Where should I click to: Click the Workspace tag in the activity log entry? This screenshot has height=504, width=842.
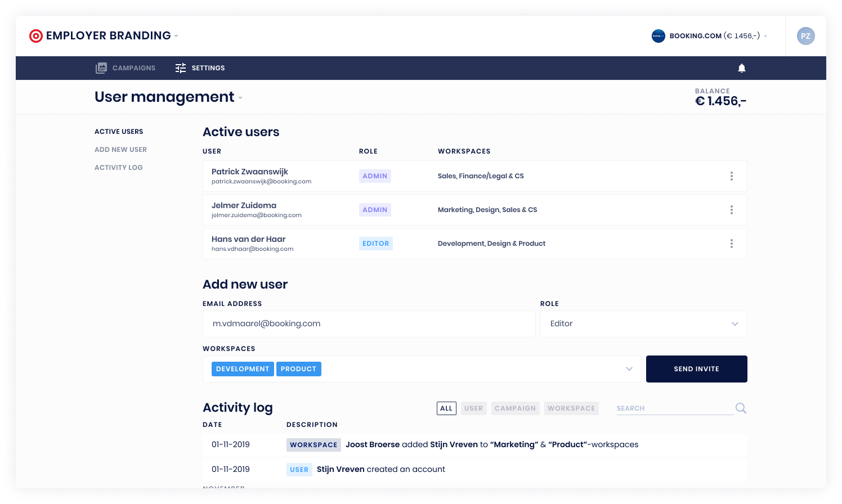pyautogui.click(x=313, y=445)
